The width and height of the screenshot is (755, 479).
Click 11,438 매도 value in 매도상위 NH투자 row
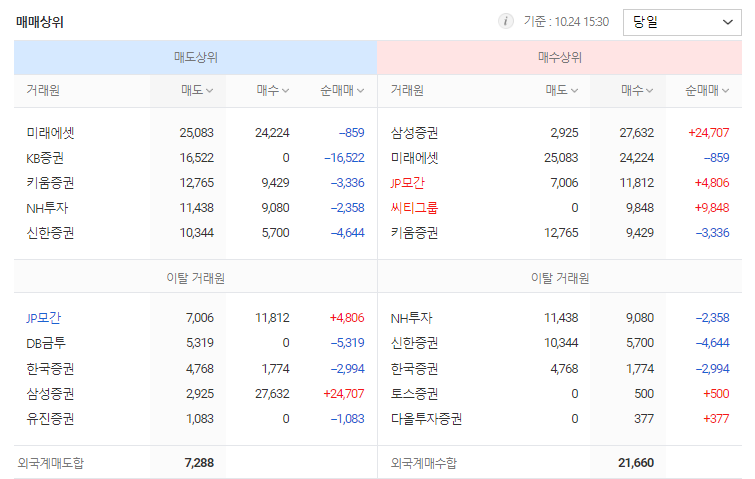click(x=196, y=208)
